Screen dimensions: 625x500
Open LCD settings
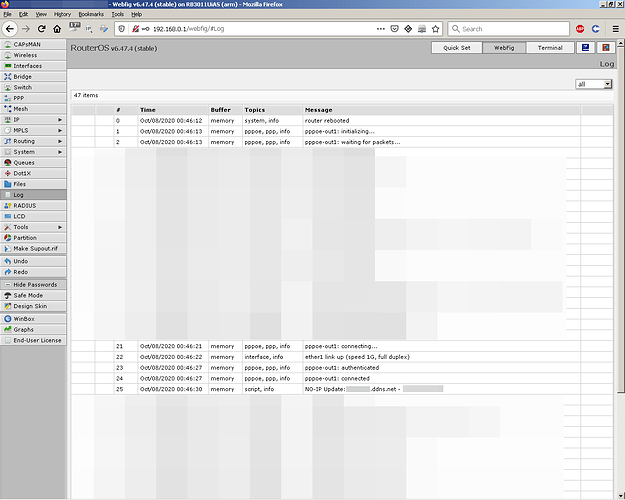pos(33,217)
